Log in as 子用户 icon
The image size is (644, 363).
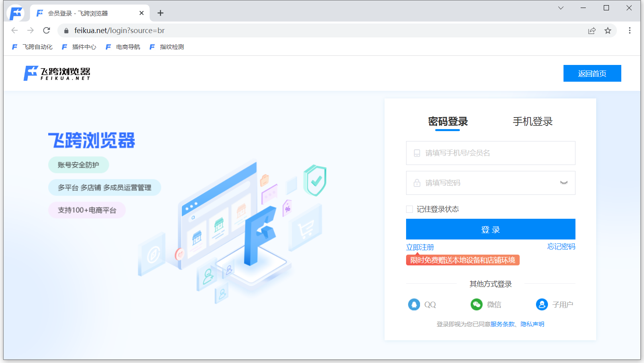[x=542, y=304]
